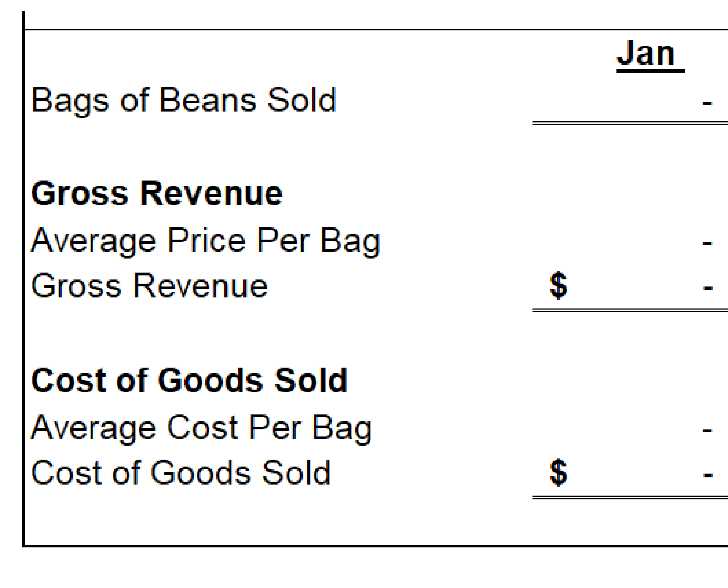Click double underline beneath Gross Revenue total
The height and width of the screenshot is (588, 728).
click(x=629, y=311)
